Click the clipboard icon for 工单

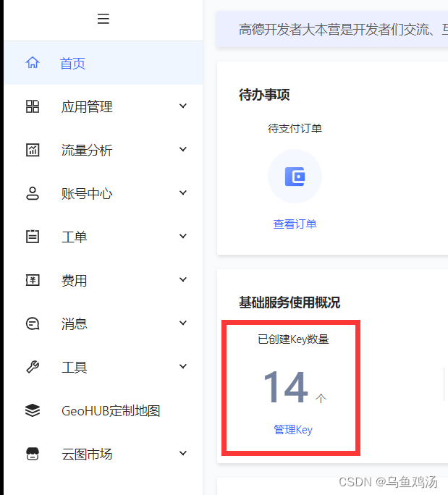33,237
